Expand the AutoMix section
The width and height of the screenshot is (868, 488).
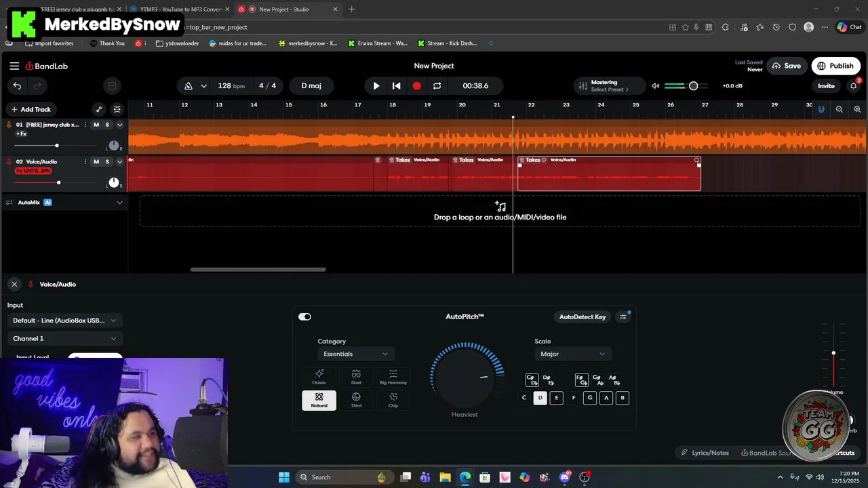[120, 202]
